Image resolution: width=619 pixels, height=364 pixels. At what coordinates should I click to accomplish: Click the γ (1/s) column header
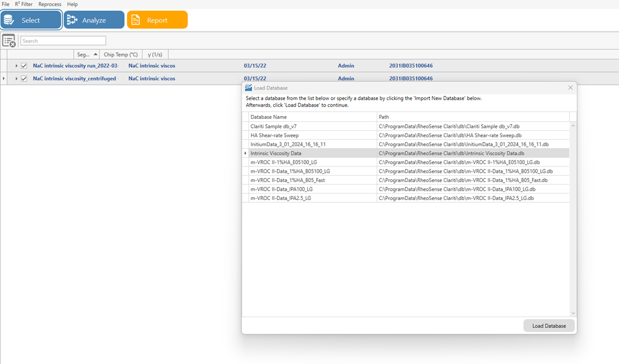click(155, 54)
